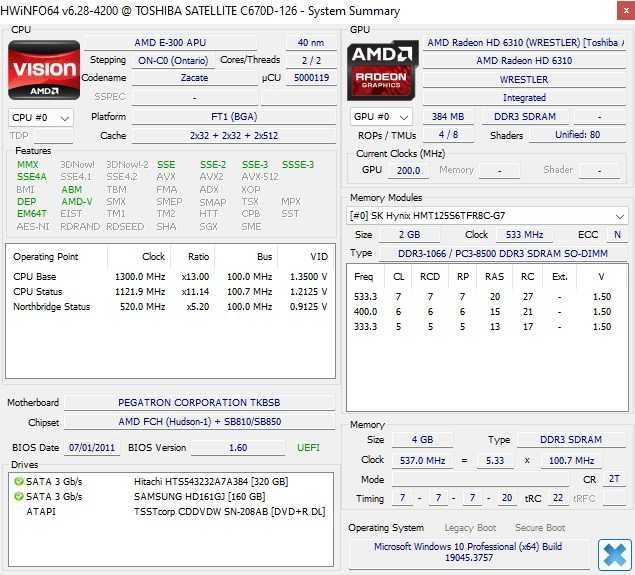
Task: Select the TSSTcorp CDDVDW SN-208AB row
Action: (170, 511)
